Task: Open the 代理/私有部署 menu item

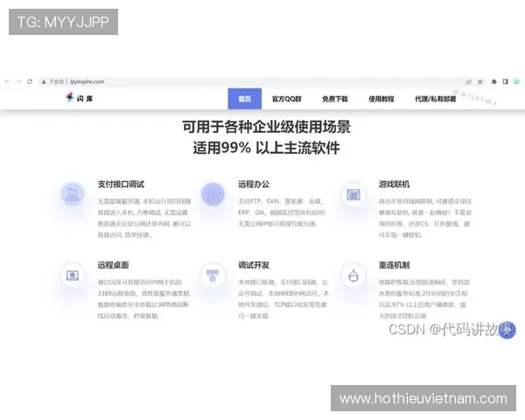Action: [x=435, y=99]
